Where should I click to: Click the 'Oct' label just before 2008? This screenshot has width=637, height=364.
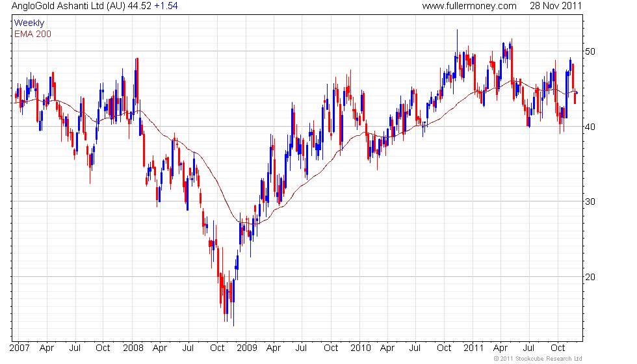(x=103, y=348)
